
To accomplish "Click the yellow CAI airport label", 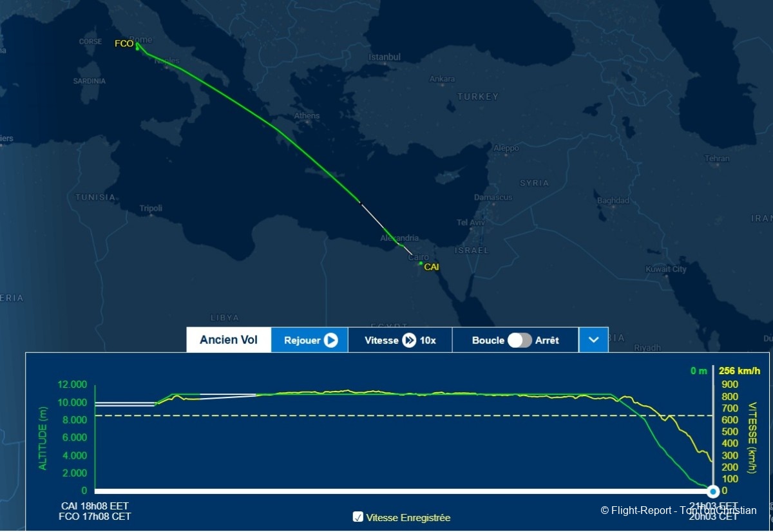I will (x=432, y=267).
